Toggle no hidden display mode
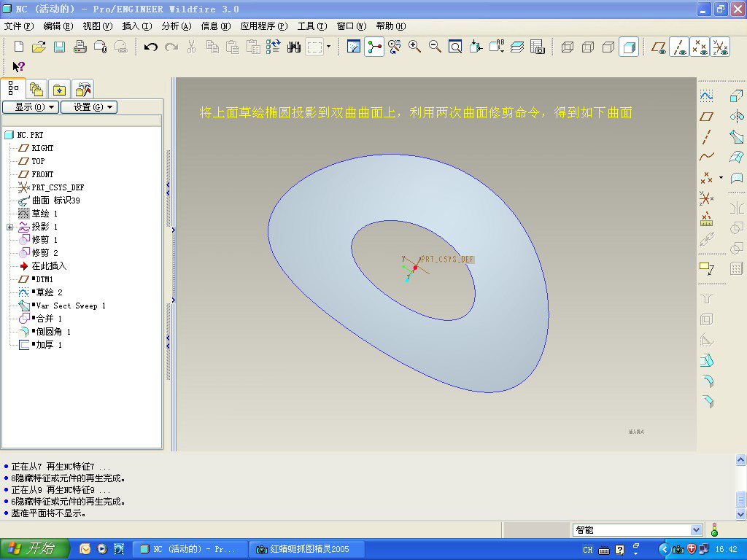Screen dimensions: 747x560 608,47
